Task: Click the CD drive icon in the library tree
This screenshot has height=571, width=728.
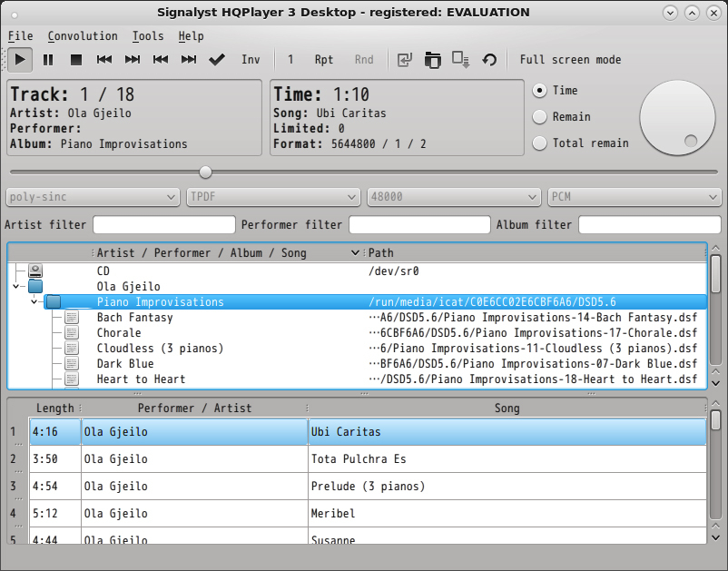Action: point(35,271)
